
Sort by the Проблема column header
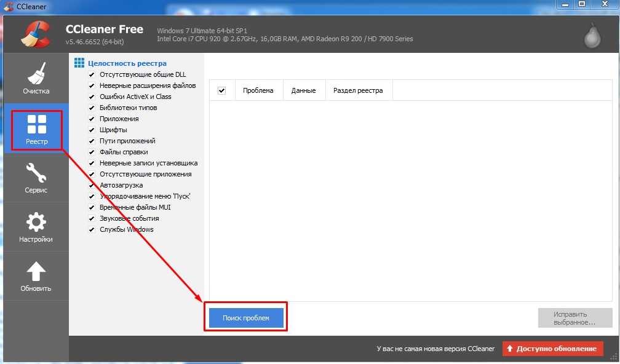click(x=258, y=90)
